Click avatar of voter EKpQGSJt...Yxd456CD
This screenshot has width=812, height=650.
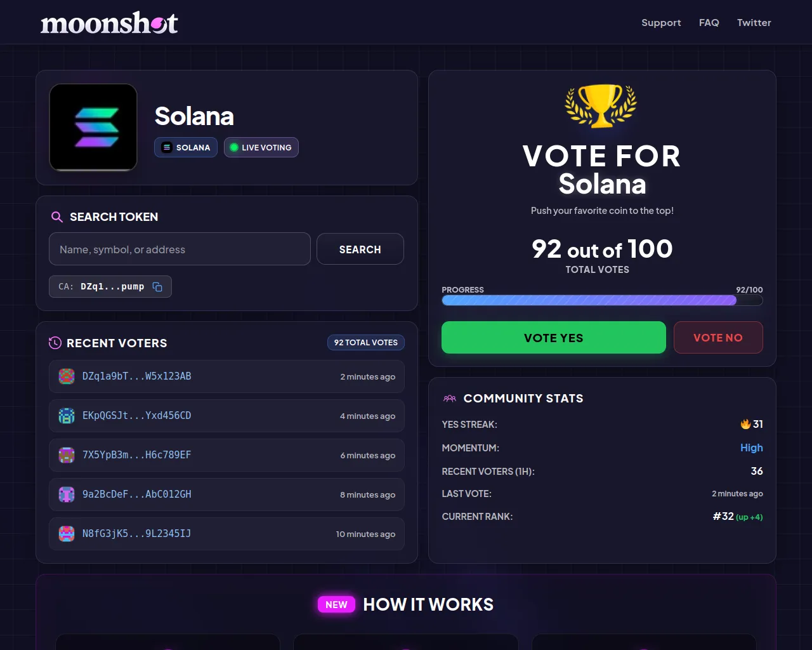67,416
